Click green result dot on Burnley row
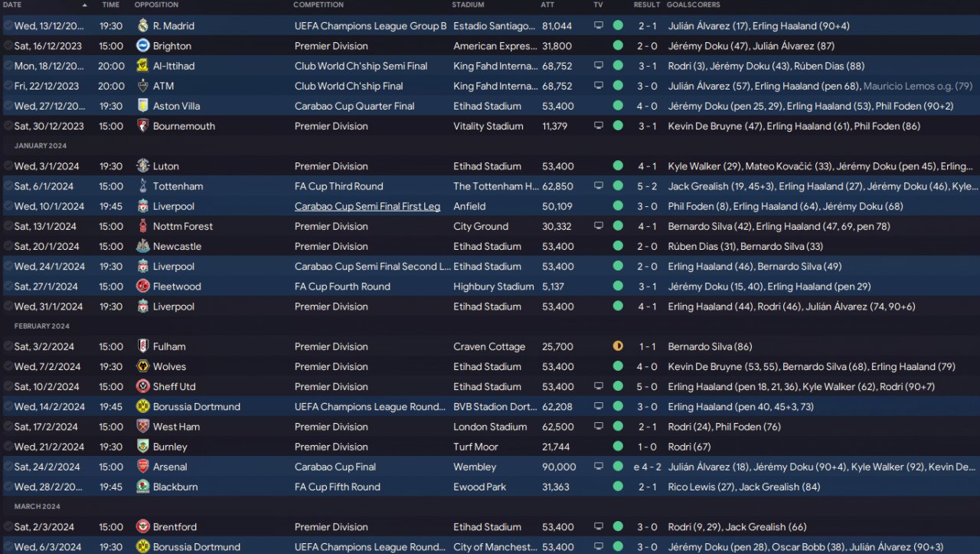This screenshot has width=980, height=554. point(618,447)
